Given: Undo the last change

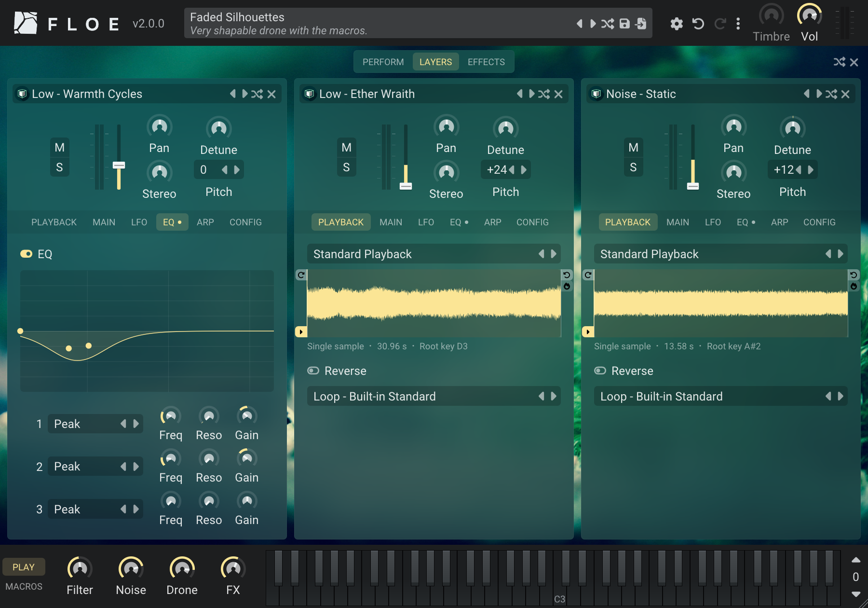Looking at the screenshot, I should (698, 24).
